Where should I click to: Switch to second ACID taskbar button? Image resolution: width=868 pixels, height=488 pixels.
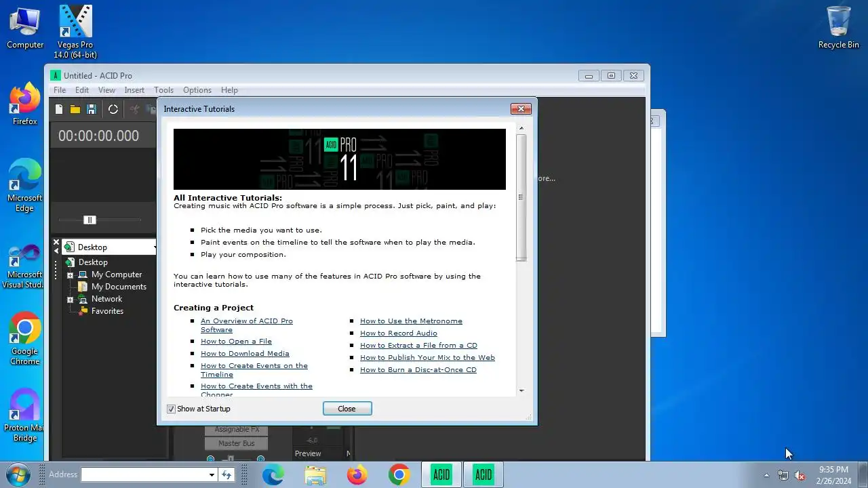coord(484,475)
